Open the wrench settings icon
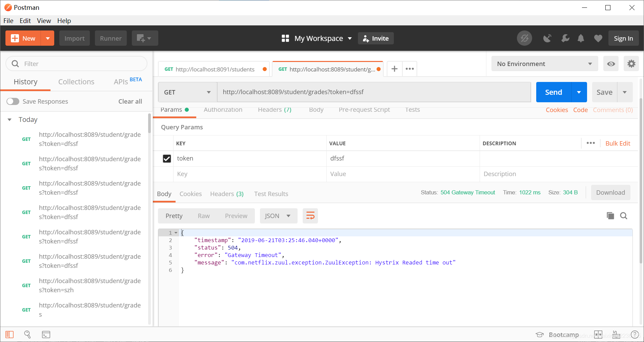This screenshot has width=644, height=342. point(565,38)
